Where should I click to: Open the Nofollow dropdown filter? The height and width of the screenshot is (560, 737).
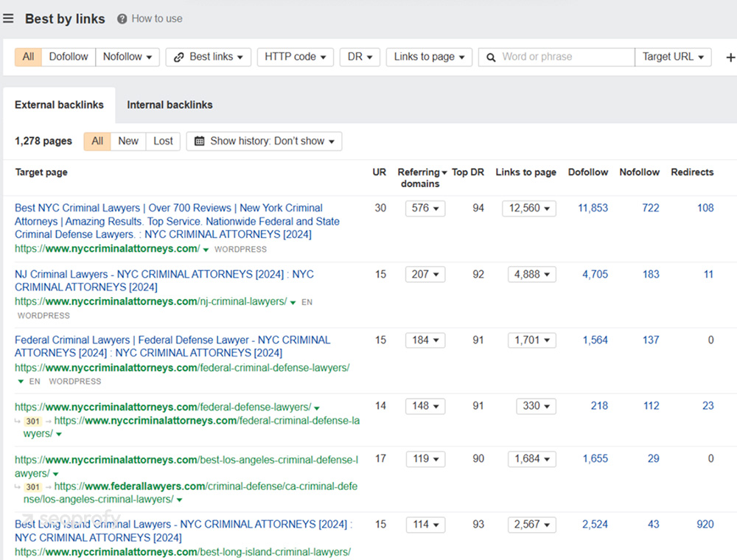click(x=128, y=57)
